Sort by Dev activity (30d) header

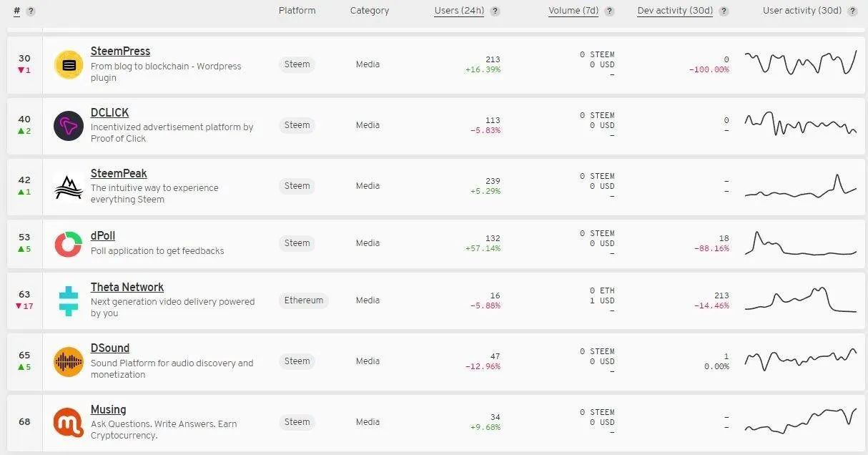click(x=675, y=11)
